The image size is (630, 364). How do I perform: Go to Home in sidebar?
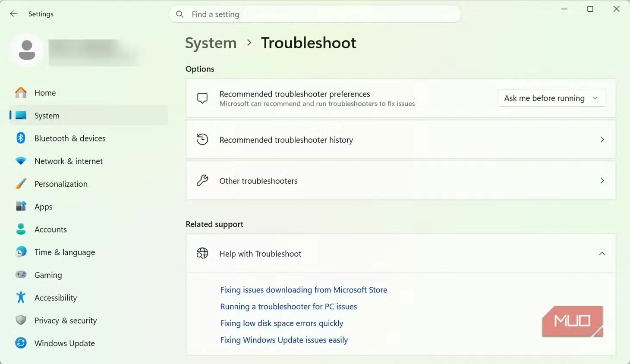[88, 93]
